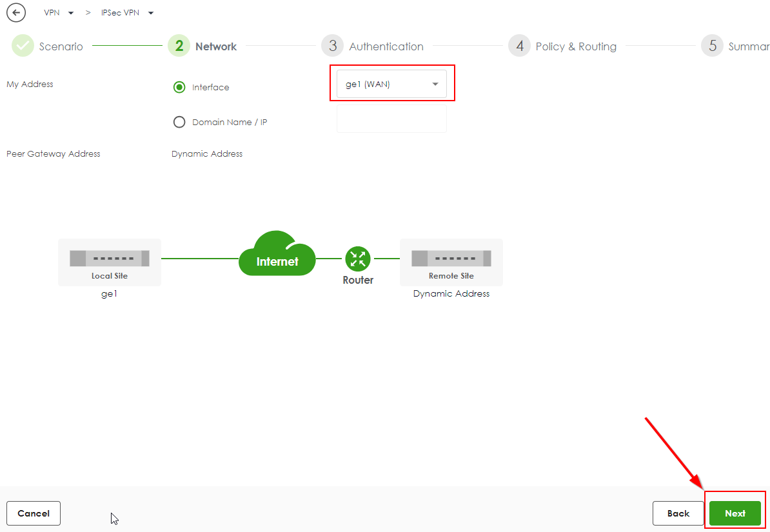The height and width of the screenshot is (532, 770).
Task: Click step 3 Authentication circle icon
Action: coord(333,46)
